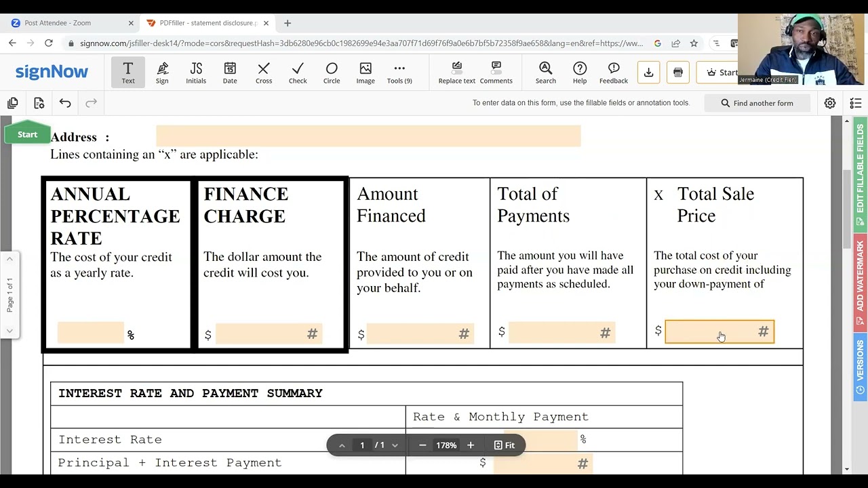This screenshot has width=868, height=488.
Task: Select the Date tool
Action: click(230, 73)
